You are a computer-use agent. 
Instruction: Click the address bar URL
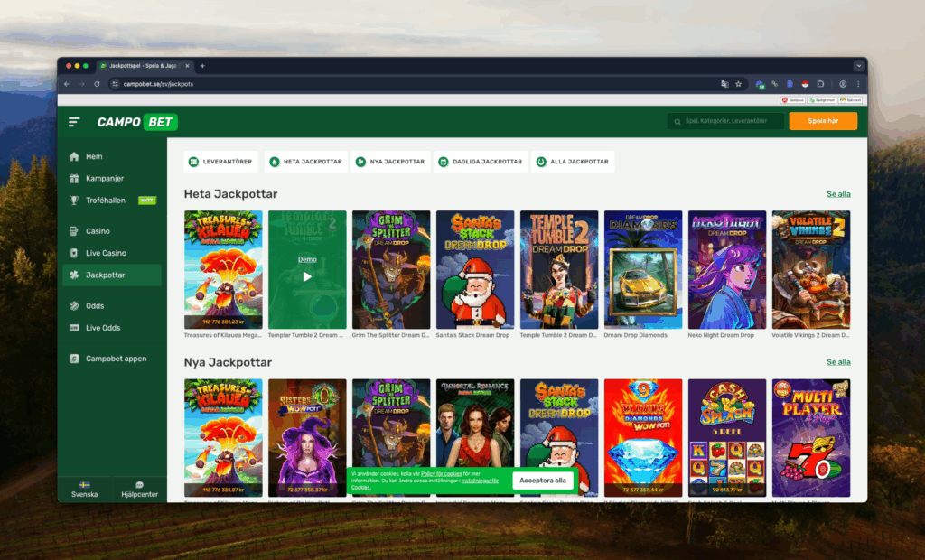158,84
